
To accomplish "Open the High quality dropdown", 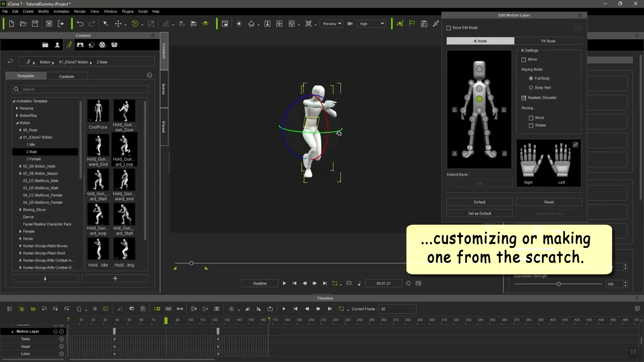I will (x=372, y=24).
